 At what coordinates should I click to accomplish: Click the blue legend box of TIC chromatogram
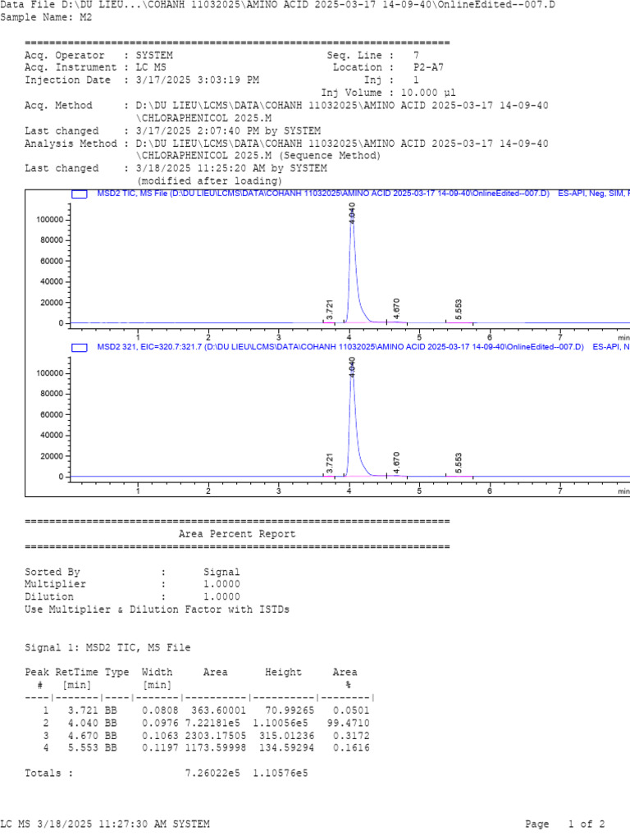click(x=80, y=194)
